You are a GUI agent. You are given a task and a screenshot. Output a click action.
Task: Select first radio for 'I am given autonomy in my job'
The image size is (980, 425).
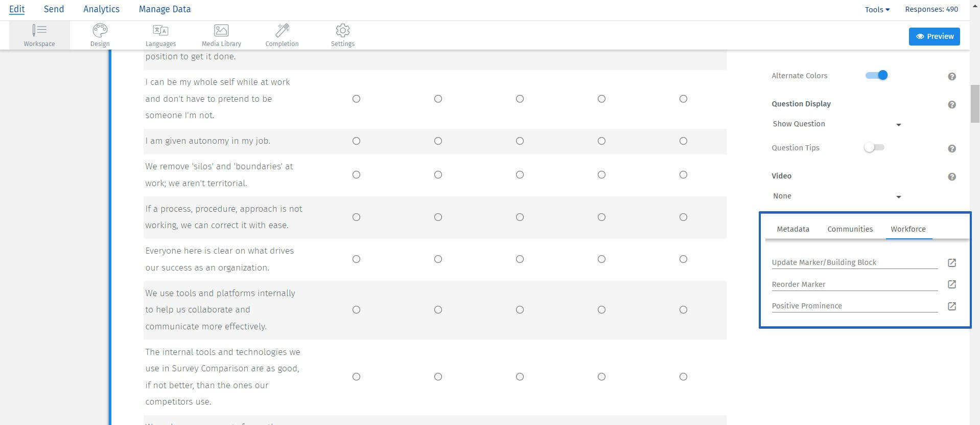click(x=356, y=141)
